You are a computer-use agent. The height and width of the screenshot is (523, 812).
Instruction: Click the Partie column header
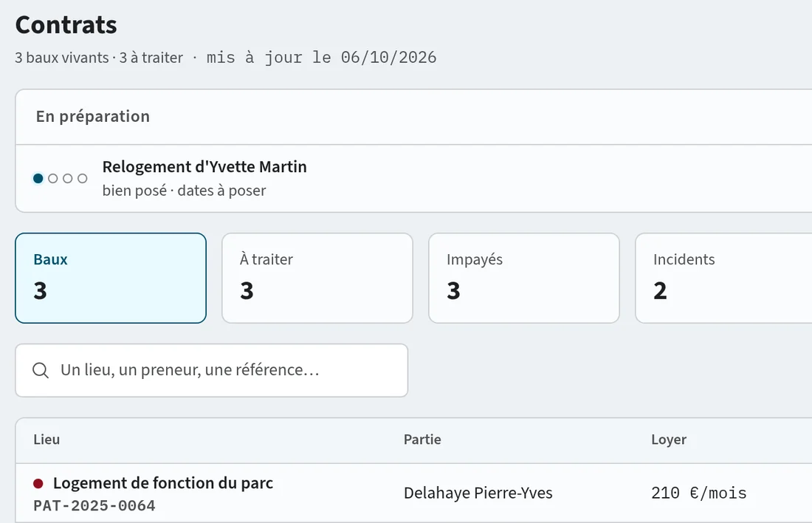pyautogui.click(x=422, y=440)
